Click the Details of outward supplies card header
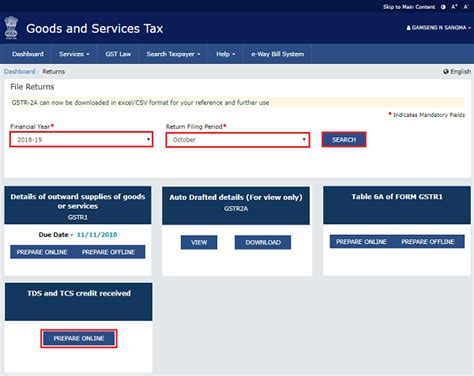The height and width of the screenshot is (376, 474). pos(78,205)
